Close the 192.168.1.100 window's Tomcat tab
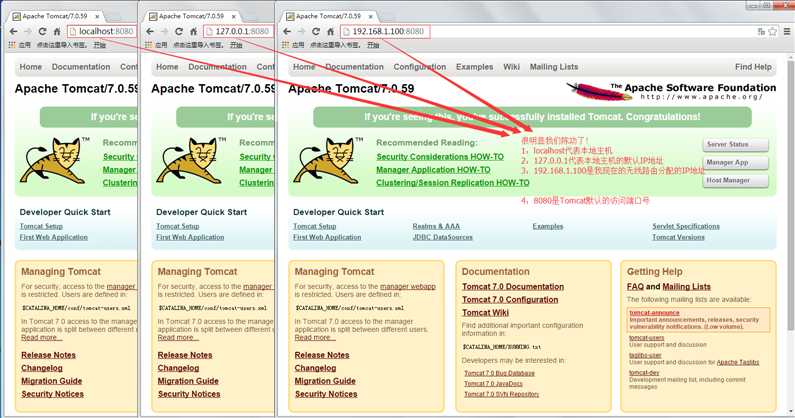The height and width of the screenshot is (418, 795). coord(371,16)
